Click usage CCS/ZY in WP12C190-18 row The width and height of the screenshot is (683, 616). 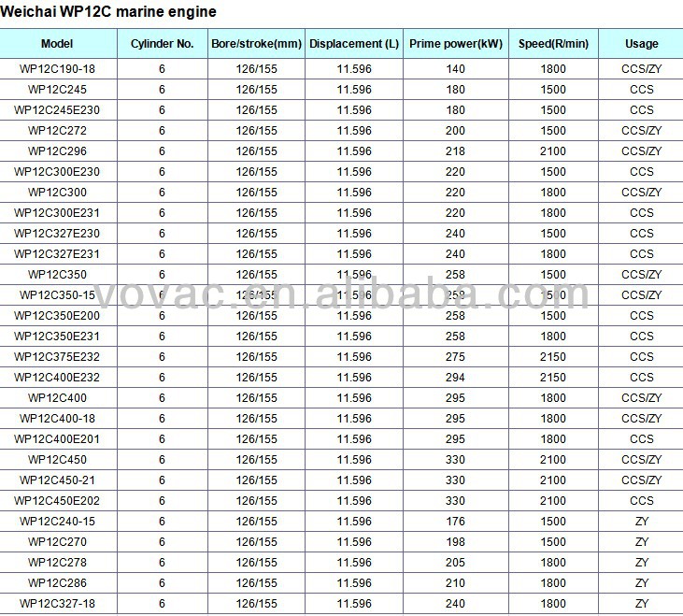coord(641,69)
